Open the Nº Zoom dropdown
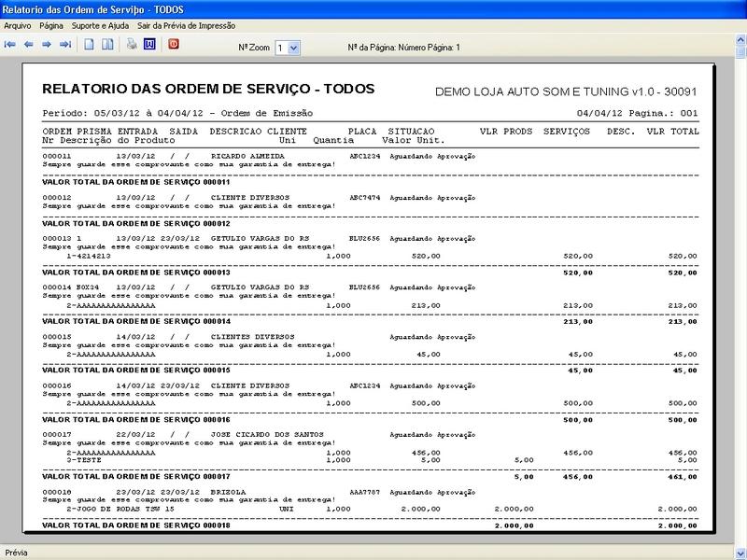The width and height of the screenshot is (747, 560). point(294,48)
